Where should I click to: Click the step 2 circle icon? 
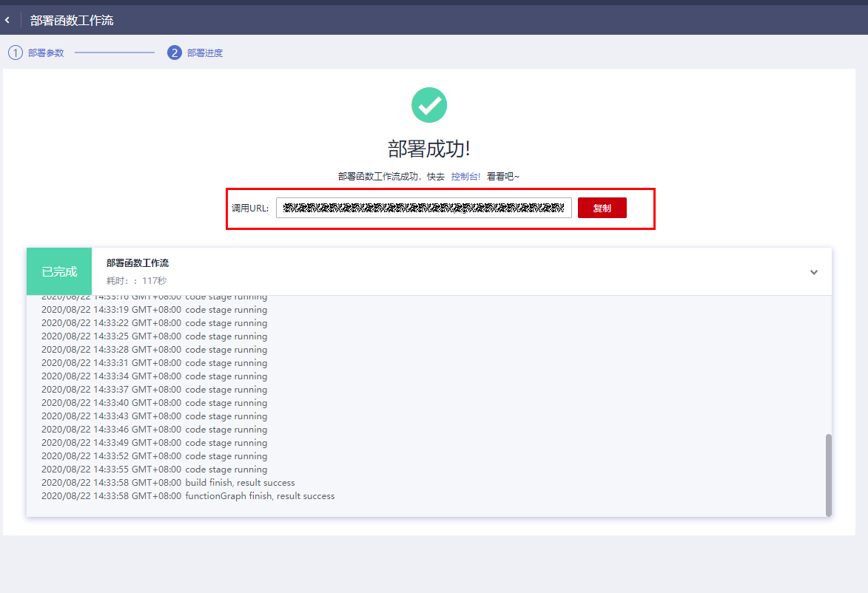[175, 52]
